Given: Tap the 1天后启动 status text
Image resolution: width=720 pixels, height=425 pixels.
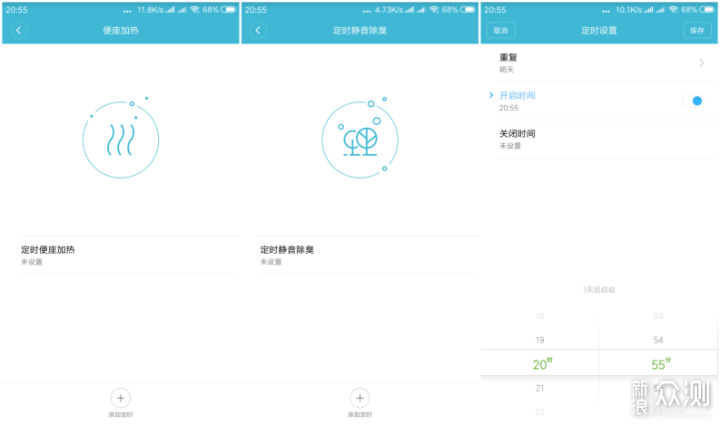Looking at the screenshot, I should tap(599, 290).
